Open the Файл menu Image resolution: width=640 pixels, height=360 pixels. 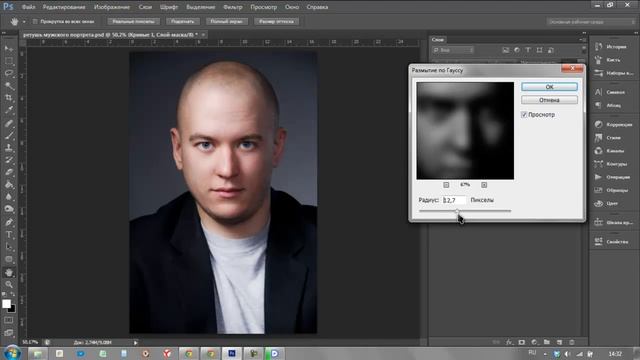pyautogui.click(x=28, y=7)
